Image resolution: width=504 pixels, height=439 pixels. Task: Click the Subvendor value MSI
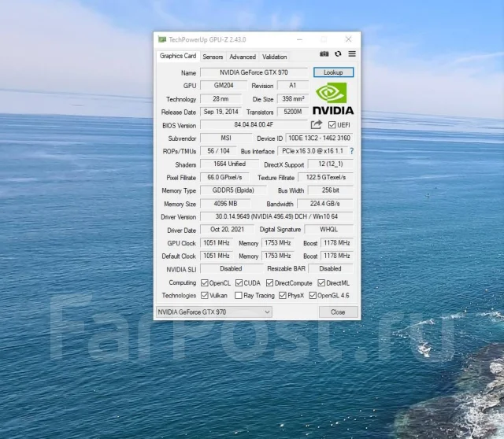(x=226, y=138)
